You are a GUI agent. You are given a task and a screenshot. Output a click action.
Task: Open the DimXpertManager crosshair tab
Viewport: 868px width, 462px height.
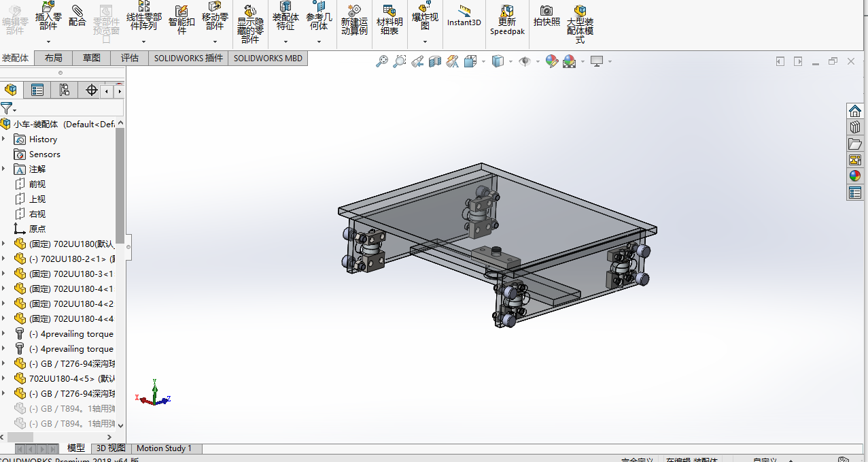point(92,90)
